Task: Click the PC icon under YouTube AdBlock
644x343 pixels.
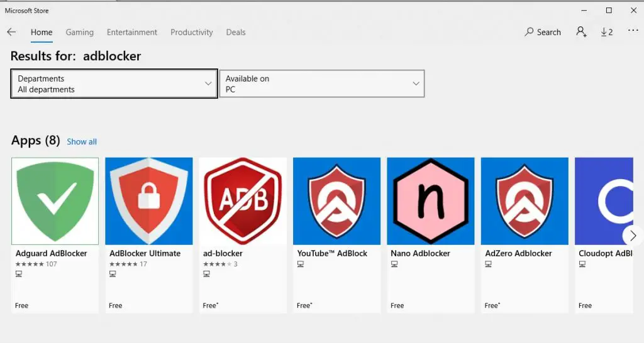Action: [x=301, y=264]
